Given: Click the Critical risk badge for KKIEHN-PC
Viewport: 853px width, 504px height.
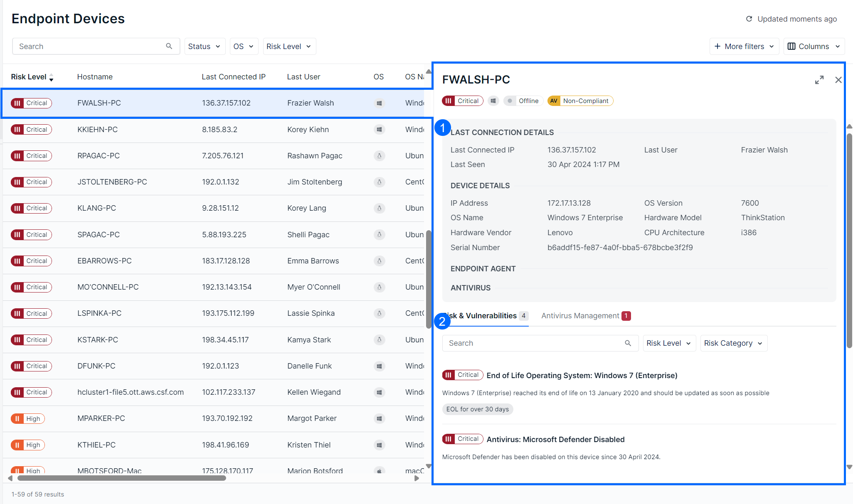Looking at the screenshot, I should pyautogui.click(x=32, y=130).
